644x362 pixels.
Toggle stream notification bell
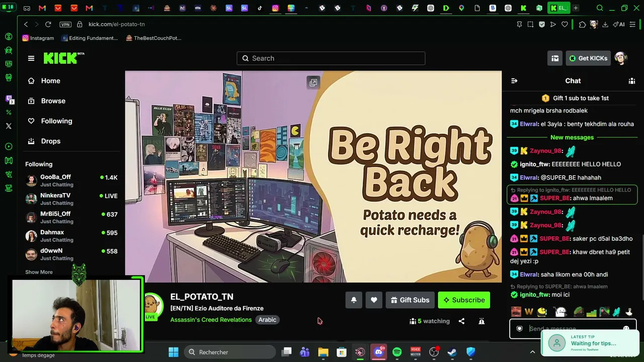pyautogui.click(x=354, y=300)
